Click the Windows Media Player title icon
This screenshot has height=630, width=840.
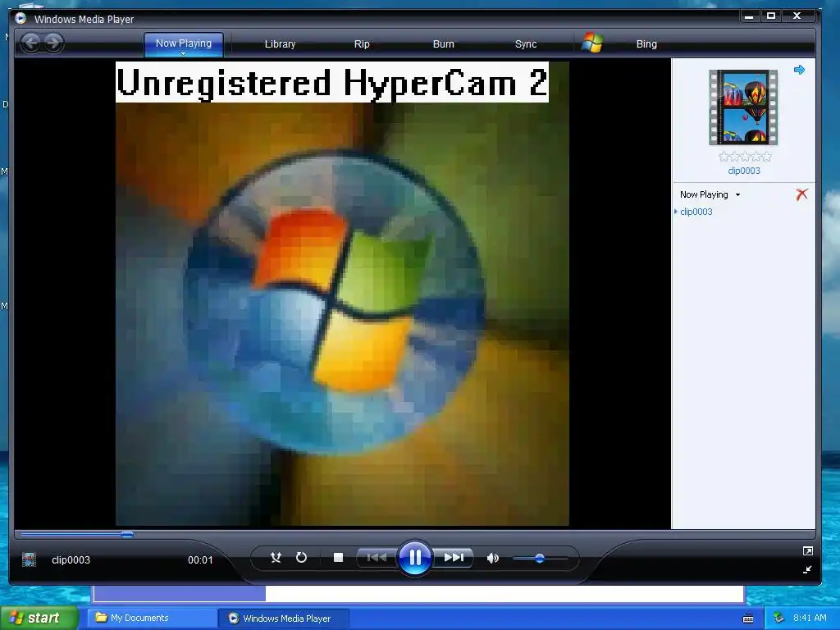pyautogui.click(x=21, y=19)
